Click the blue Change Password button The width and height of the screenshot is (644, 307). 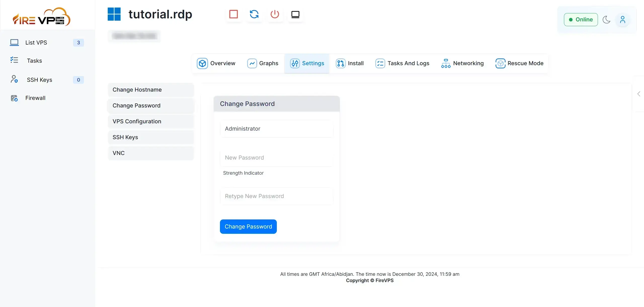pyautogui.click(x=248, y=226)
